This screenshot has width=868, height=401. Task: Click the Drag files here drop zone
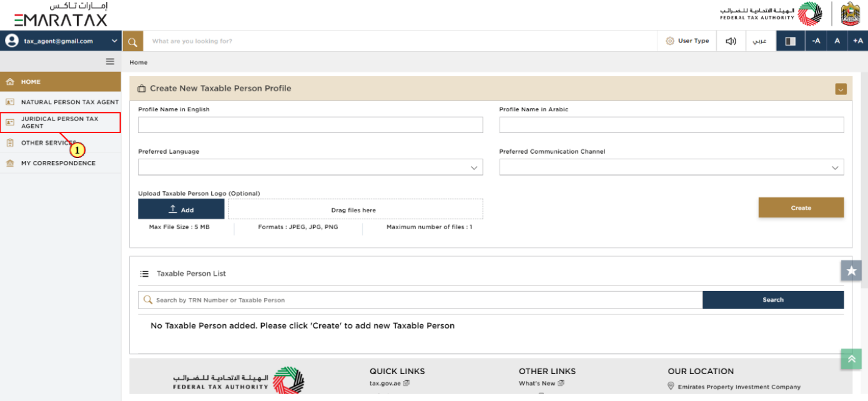pyautogui.click(x=356, y=209)
